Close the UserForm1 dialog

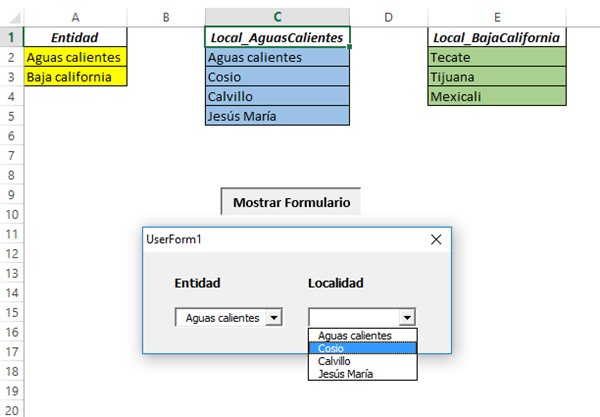tap(435, 239)
